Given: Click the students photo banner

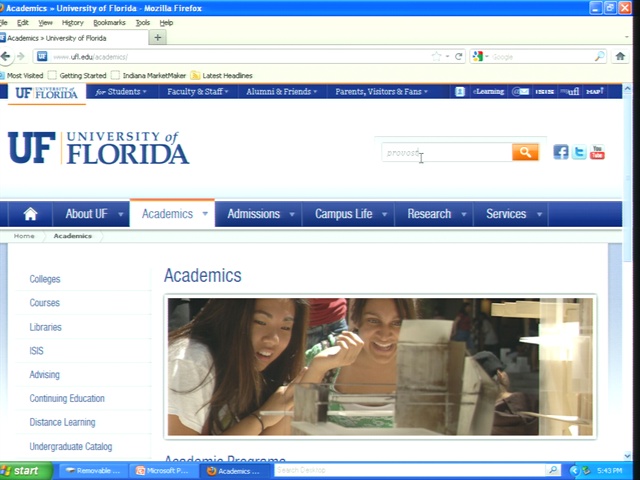Looking at the screenshot, I should tap(380, 367).
